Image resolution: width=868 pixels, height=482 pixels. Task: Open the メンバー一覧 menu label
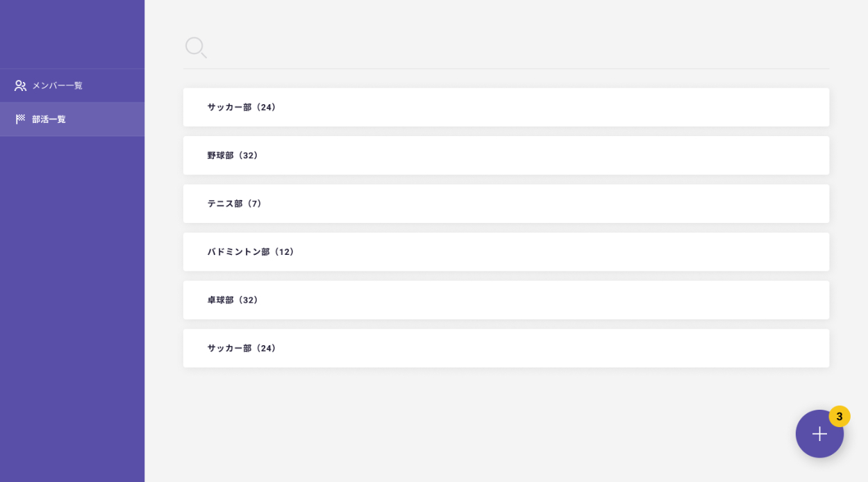pyautogui.click(x=57, y=85)
